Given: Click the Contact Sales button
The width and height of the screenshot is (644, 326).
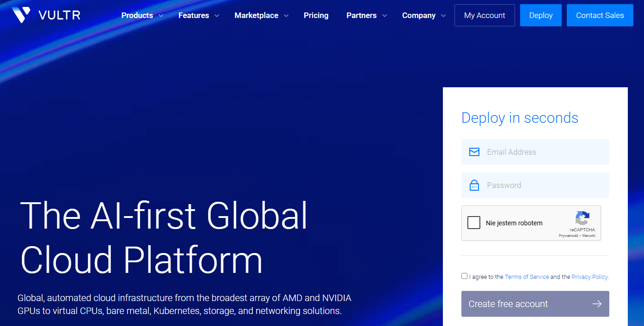Looking at the screenshot, I should coord(600,15).
